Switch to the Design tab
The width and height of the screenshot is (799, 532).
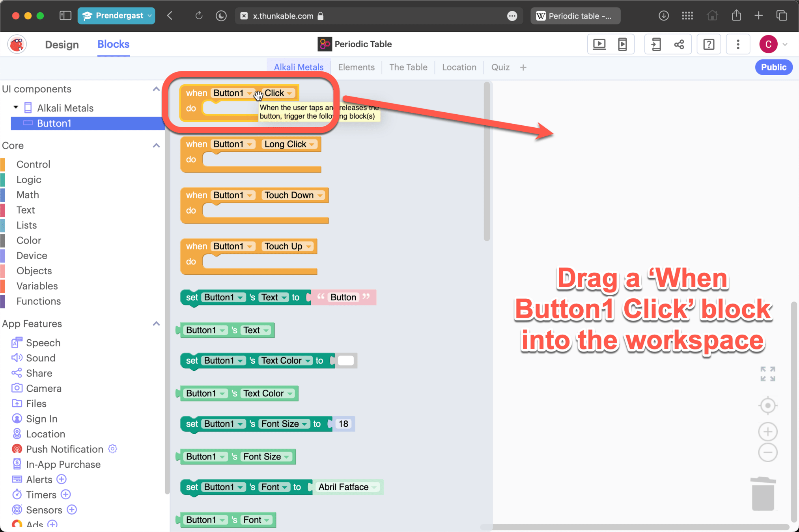point(62,45)
